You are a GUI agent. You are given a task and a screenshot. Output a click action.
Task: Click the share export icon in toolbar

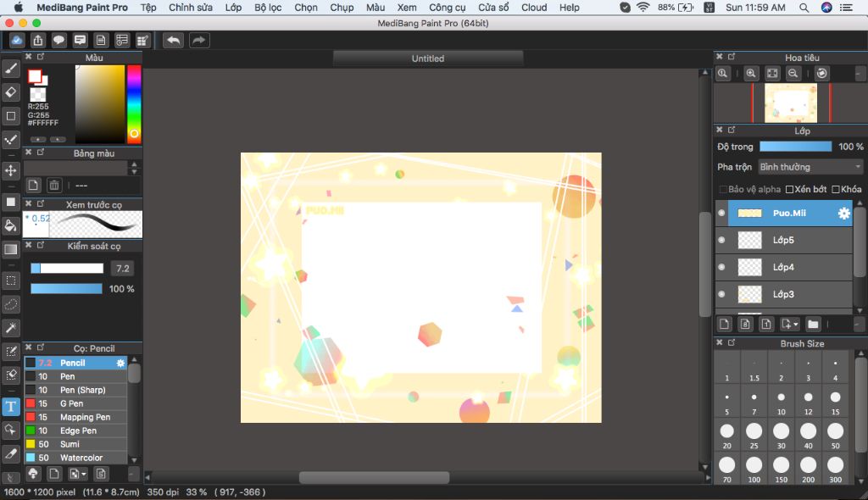[37, 40]
